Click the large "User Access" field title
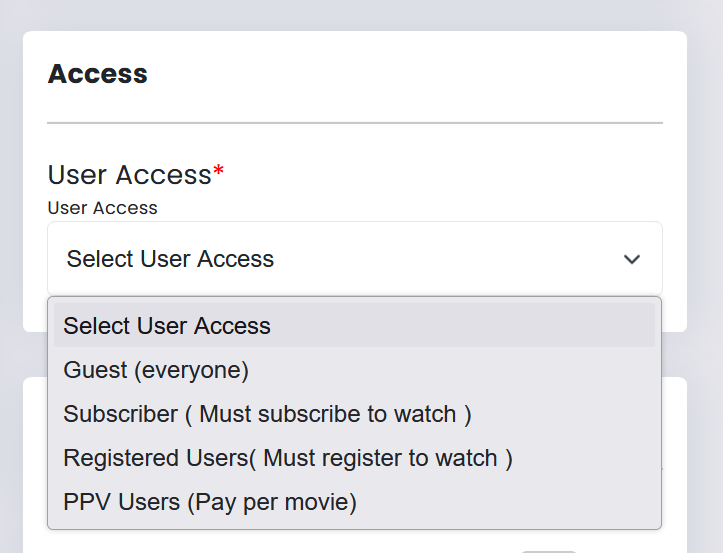Viewport: 723px width, 553px height. point(129,175)
